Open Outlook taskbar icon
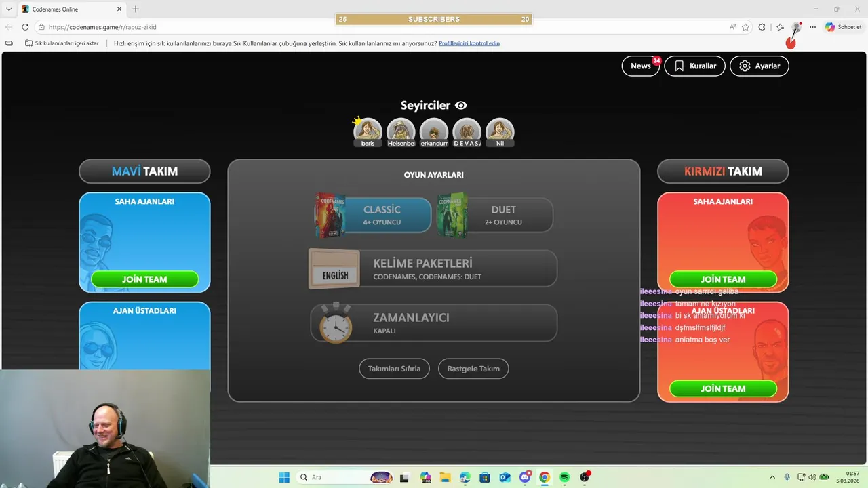This screenshot has width=868, height=488. 505,477
